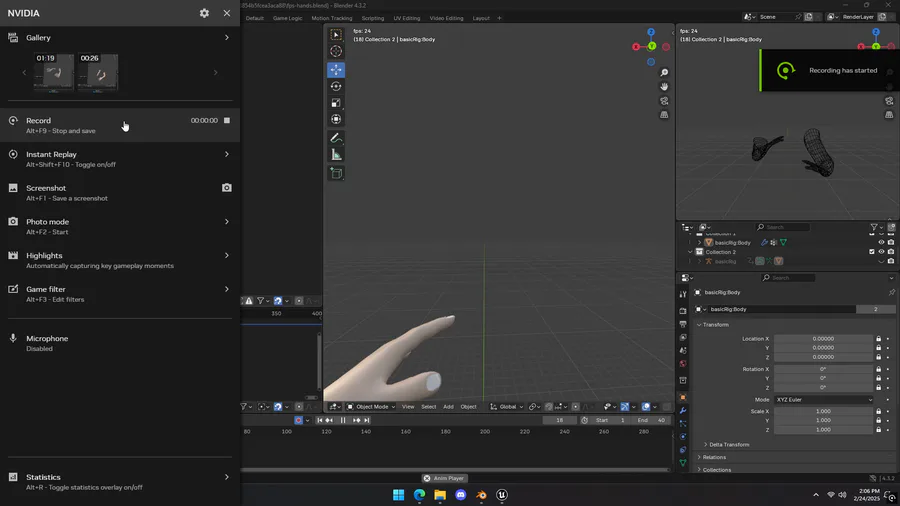Collapse Collection 2 in the outliner

point(690,252)
